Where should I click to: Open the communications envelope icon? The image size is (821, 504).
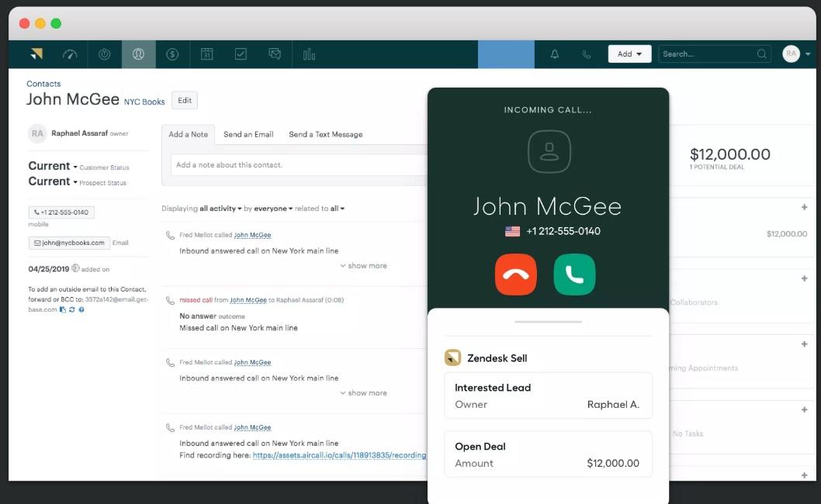click(275, 54)
